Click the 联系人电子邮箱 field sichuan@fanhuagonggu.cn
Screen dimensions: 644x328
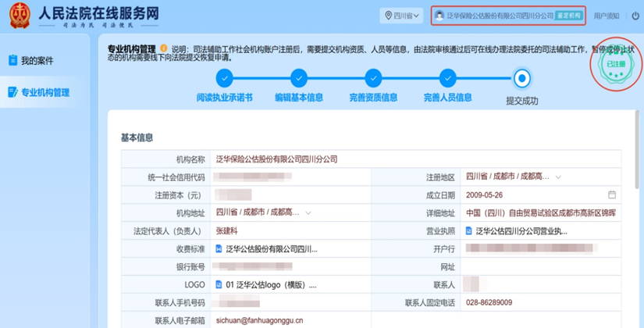(x=291, y=320)
